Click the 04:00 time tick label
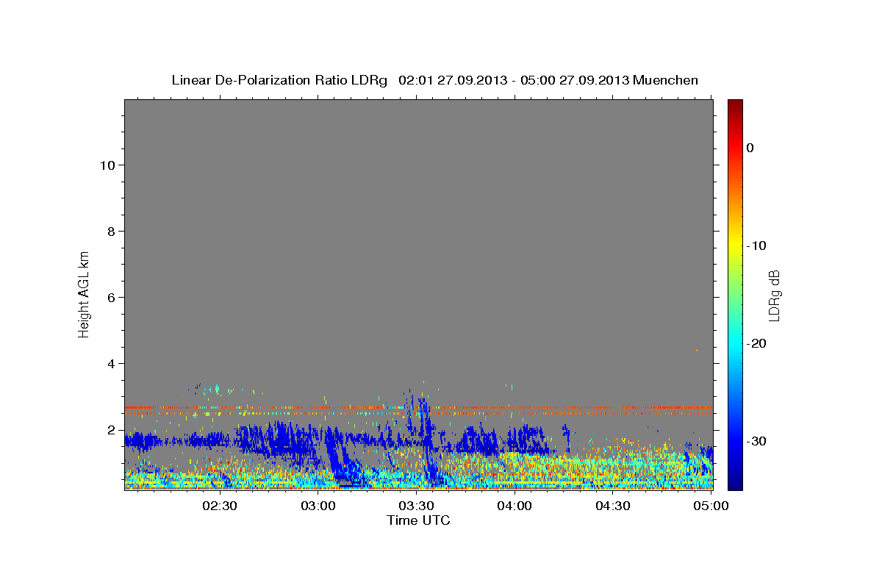Image resolution: width=882 pixels, height=588 pixels. (514, 506)
